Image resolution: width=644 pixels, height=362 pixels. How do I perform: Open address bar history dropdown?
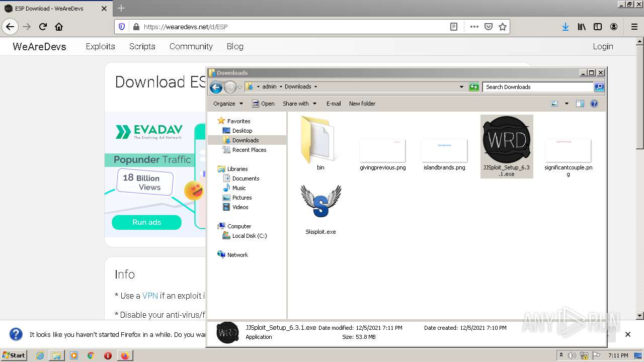pos(461,87)
